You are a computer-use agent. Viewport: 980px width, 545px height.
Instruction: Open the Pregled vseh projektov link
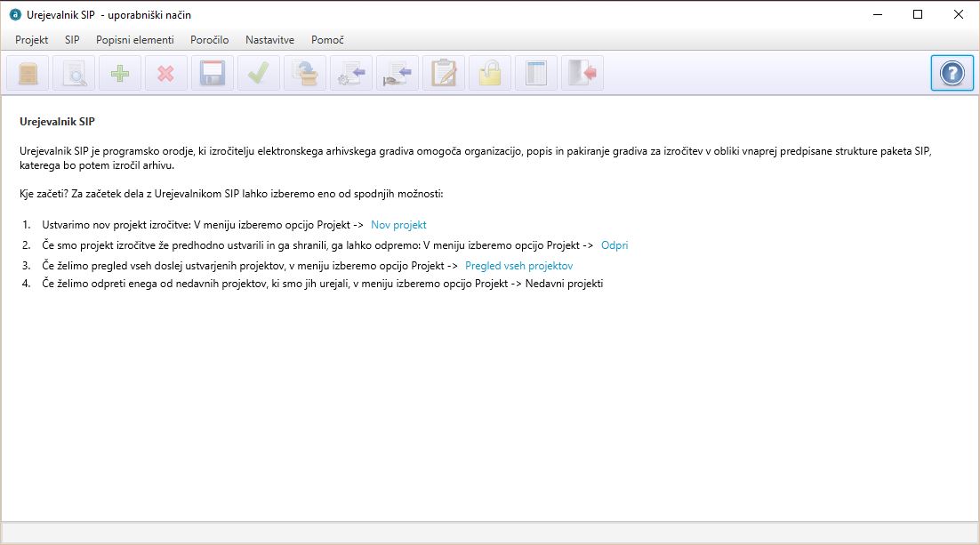(518, 266)
